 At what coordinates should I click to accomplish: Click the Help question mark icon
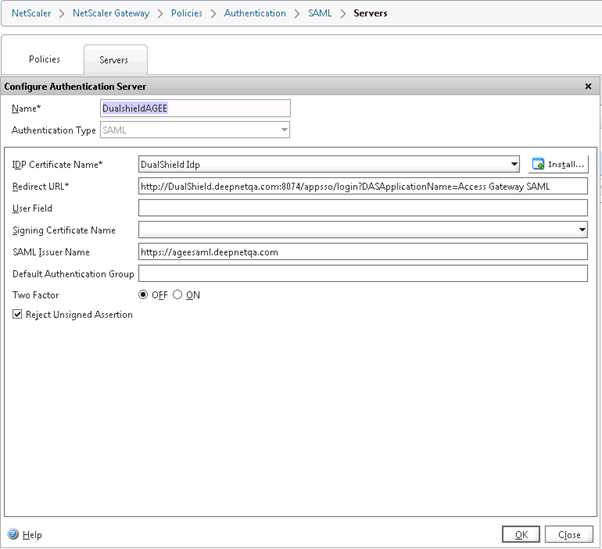(x=13, y=535)
